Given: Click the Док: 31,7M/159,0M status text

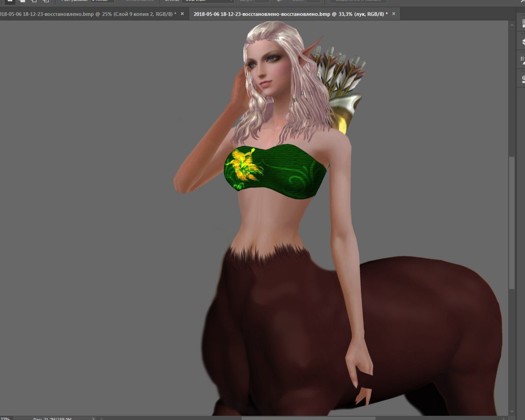Looking at the screenshot, I should pos(52,419).
